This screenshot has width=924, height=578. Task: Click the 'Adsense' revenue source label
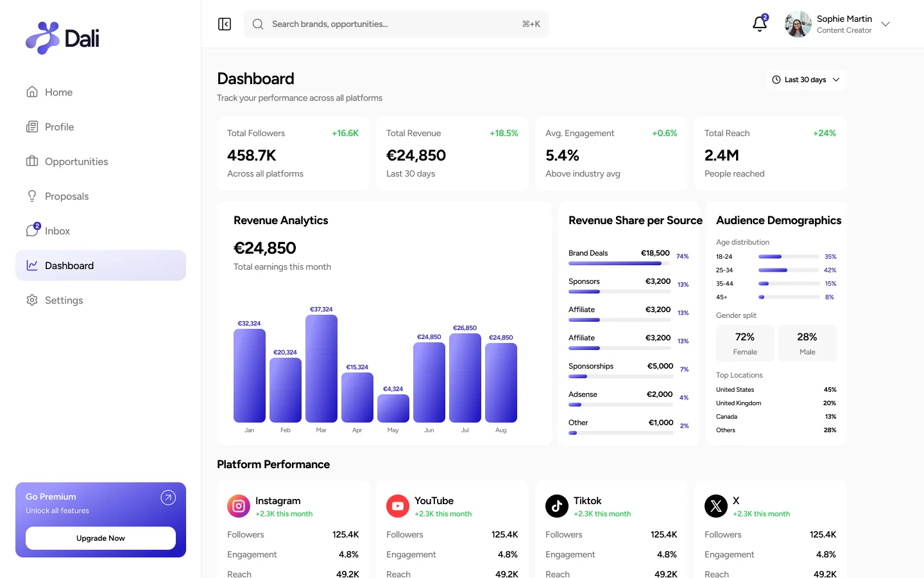(x=583, y=394)
